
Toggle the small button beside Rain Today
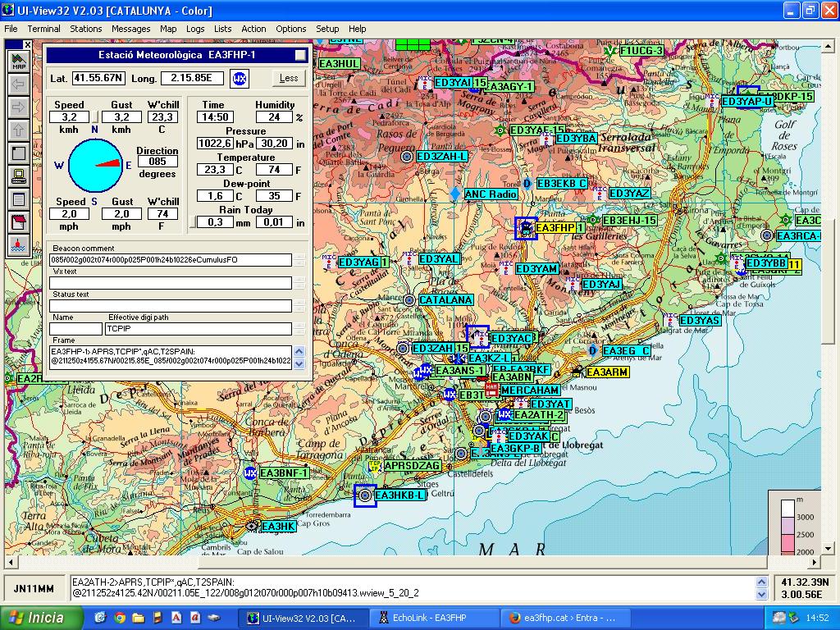(x=194, y=222)
